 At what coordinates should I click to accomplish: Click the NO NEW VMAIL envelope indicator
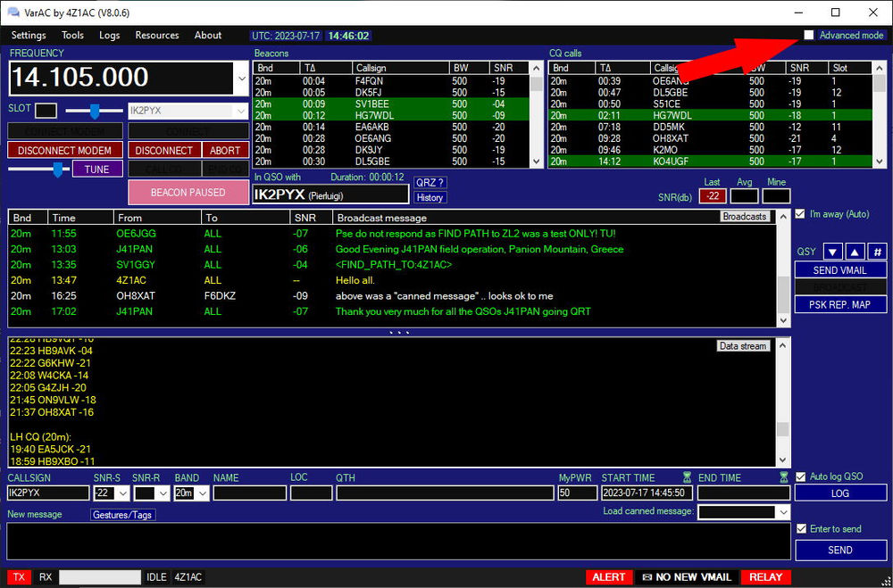[x=687, y=577]
